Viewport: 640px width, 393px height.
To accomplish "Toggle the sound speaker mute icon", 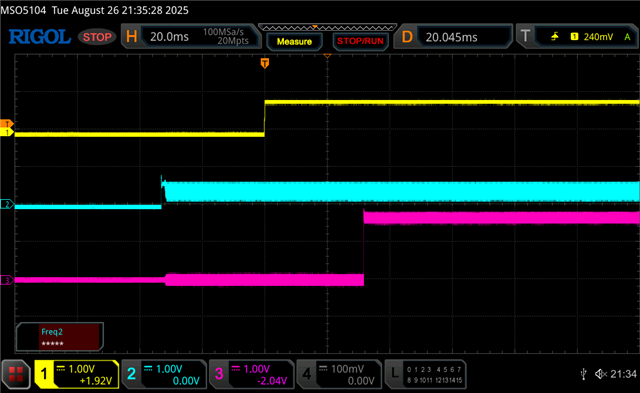I will (601, 374).
